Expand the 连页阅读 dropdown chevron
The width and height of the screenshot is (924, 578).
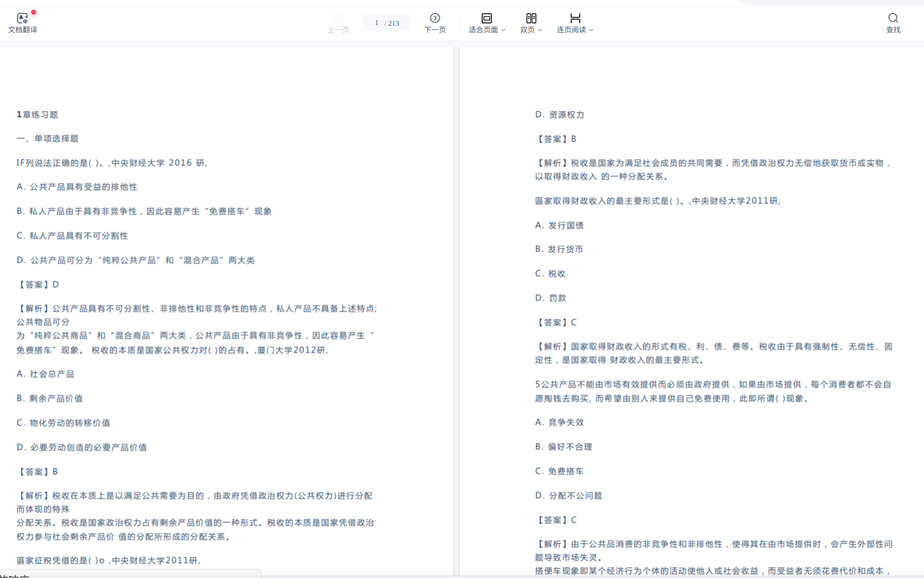click(591, 30)
